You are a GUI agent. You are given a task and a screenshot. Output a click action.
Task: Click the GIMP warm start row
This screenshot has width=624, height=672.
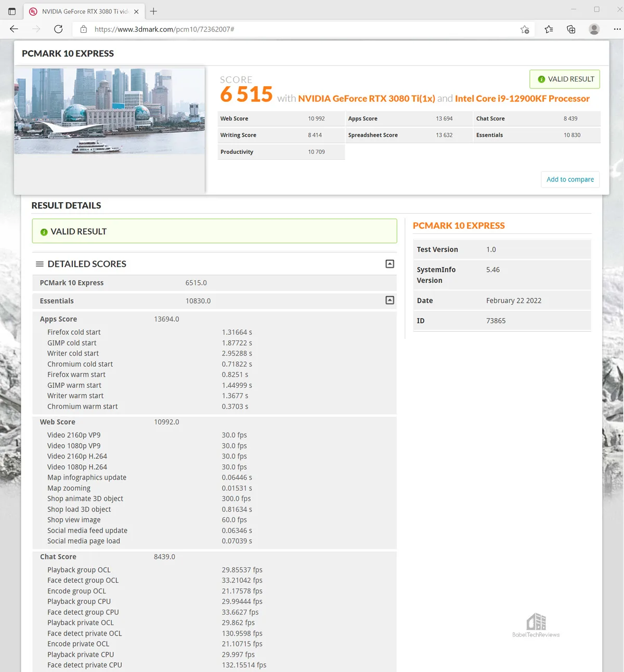pyautogui.click(x=214, y=385)
